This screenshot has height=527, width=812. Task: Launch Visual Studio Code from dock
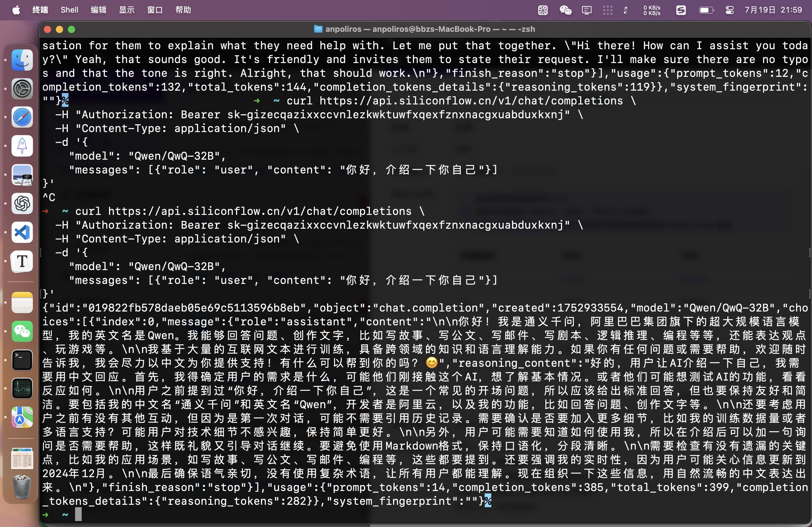pyautogui.click(x=22, y=233)
